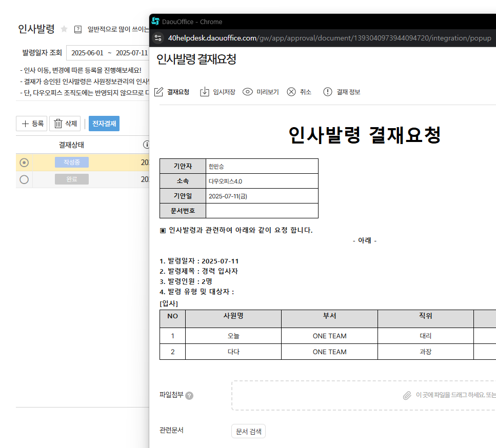Click the 취소 cancel icon

click(x=291, y=92)
